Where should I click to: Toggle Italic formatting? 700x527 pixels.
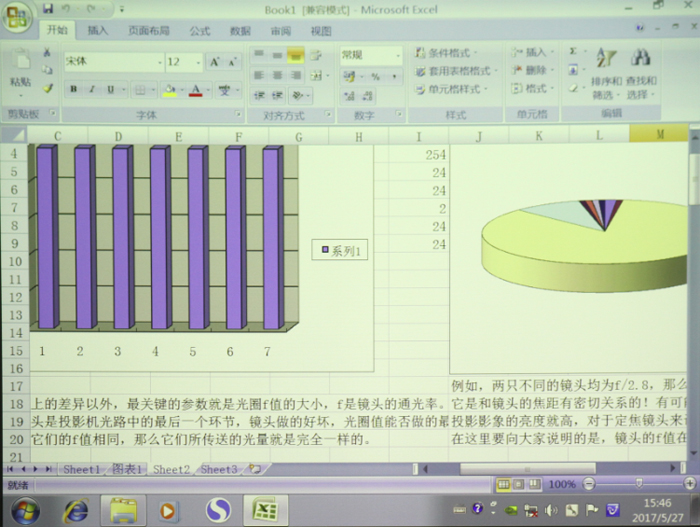pos(93,90)
